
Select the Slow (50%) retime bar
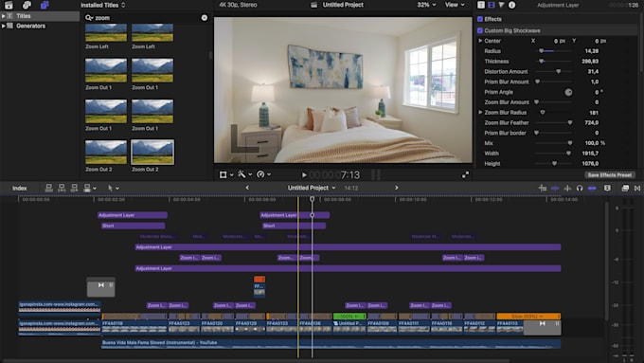[528, 317]
